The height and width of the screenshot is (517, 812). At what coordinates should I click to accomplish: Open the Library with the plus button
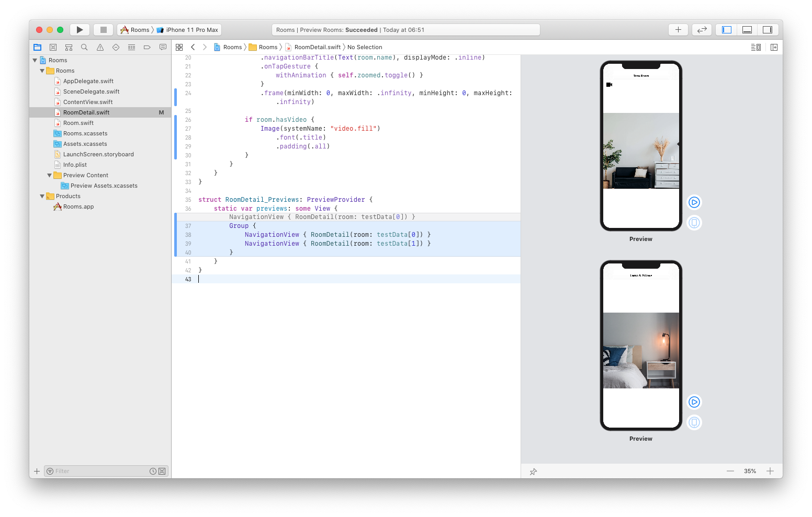(x=678, y=29)
